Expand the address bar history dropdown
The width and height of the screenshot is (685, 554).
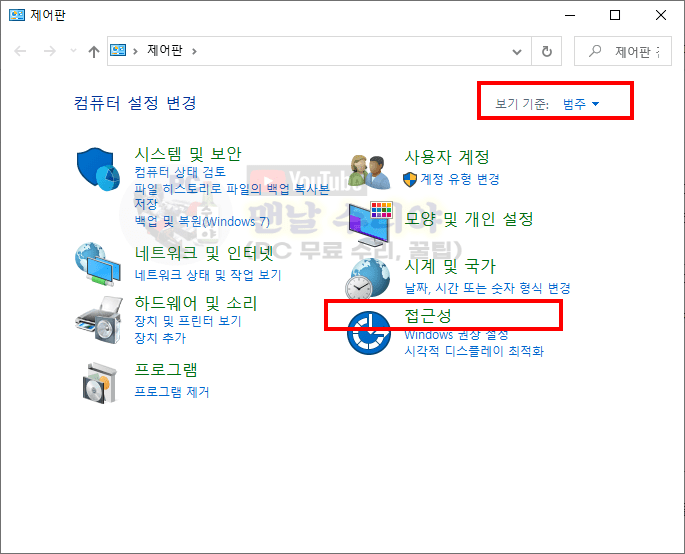click(517, 52)
